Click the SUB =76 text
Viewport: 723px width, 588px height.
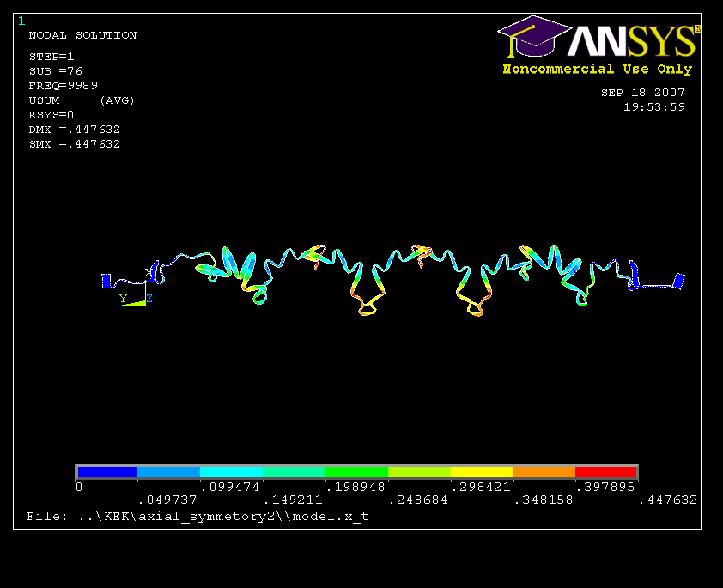point(55,71)
